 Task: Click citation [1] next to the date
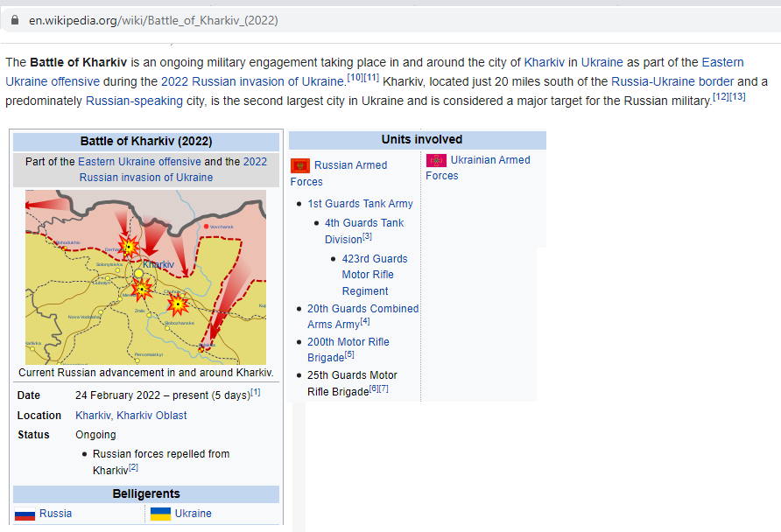[x=255, y=392]
